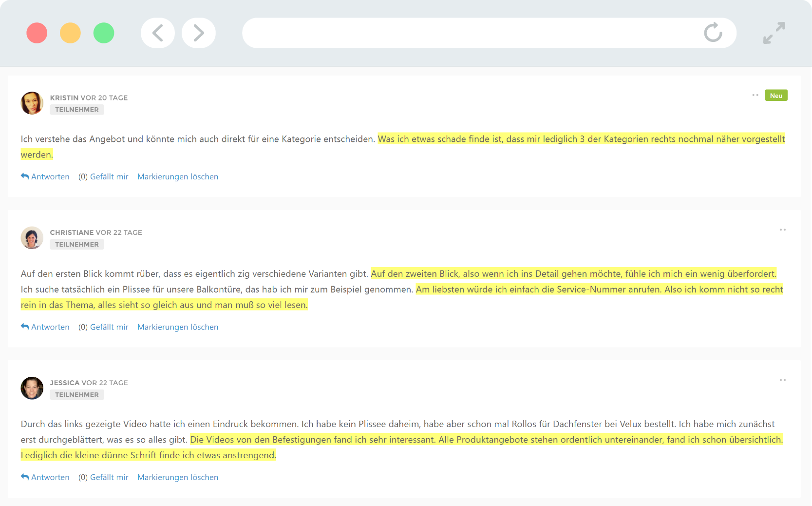
Task: Click the browser back arrow button
Action: point(158,33)
